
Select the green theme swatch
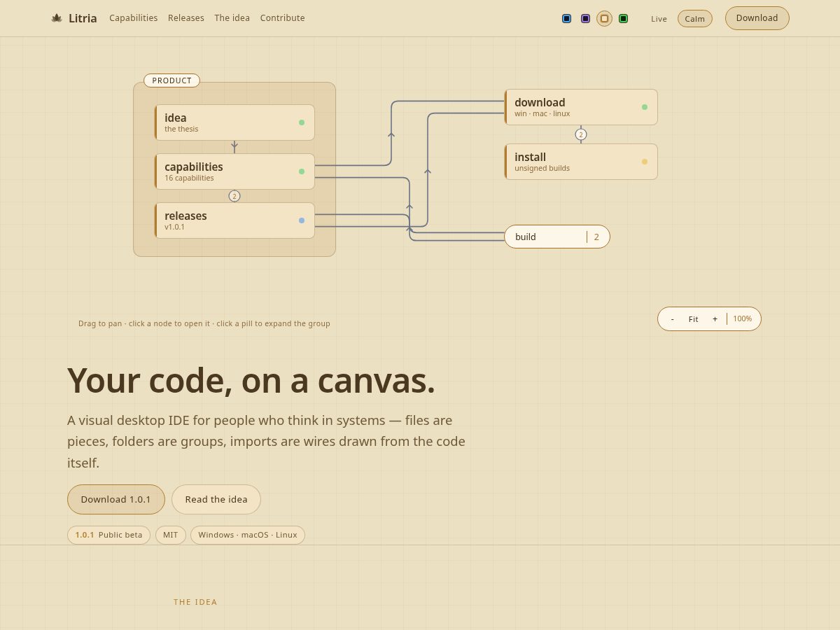624,19
